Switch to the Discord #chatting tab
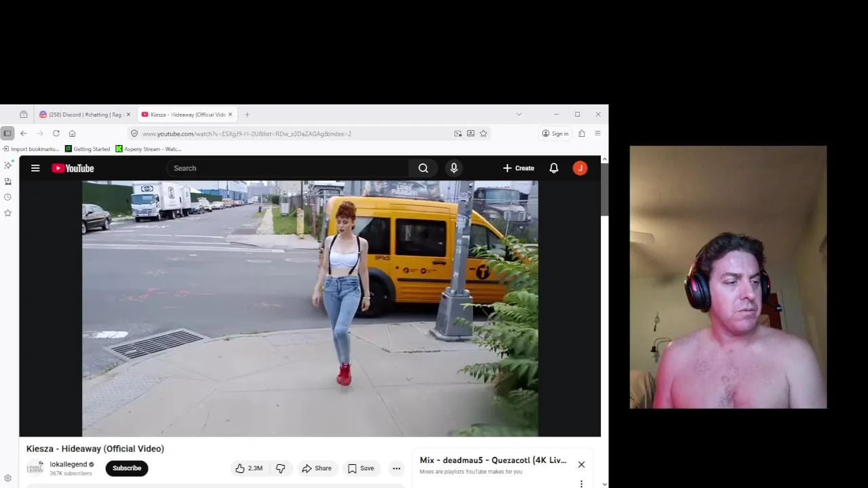Viewport: 868px width, 488px height. (x=85, y=115)
